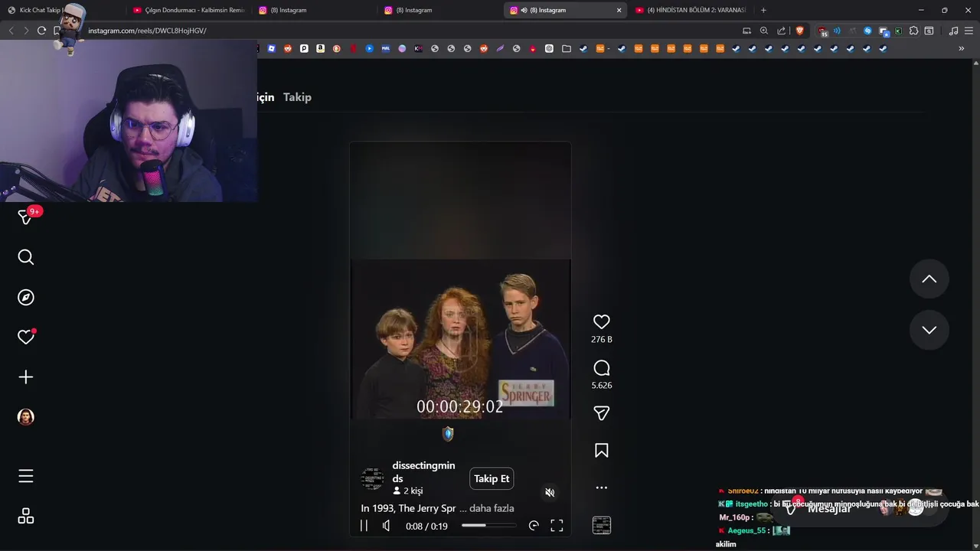Open the audio thumbnail below more options
980x551 pixels.
point(602,525)
